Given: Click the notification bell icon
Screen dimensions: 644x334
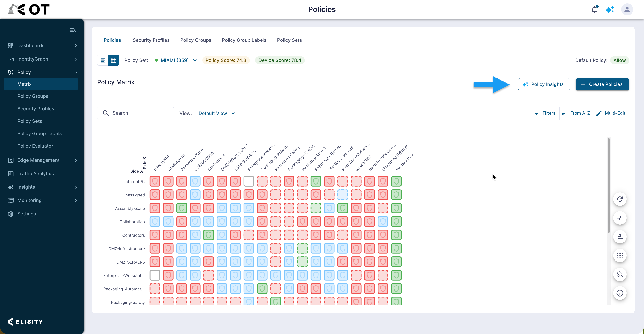Looking at the screenshot, I should pyautogui.click(x=594, y=9).
